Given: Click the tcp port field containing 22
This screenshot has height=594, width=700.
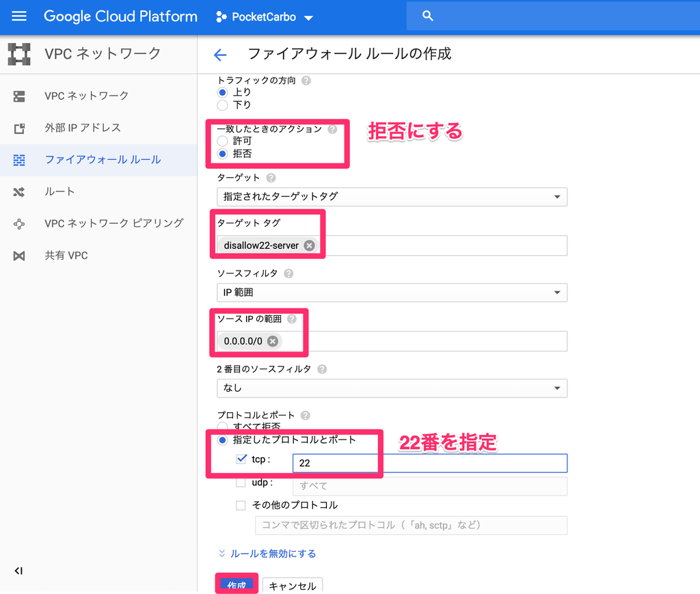Looking at the screenshot, I should pos(336,463).
